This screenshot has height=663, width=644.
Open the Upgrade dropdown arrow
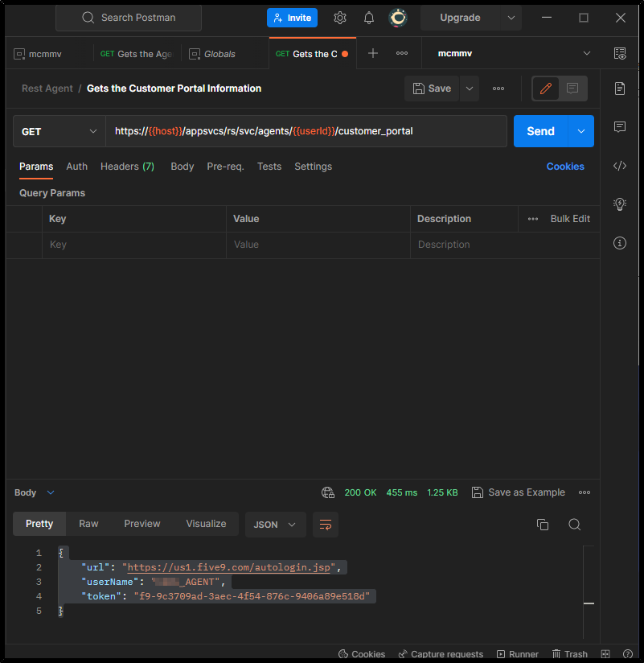point(511,18)
